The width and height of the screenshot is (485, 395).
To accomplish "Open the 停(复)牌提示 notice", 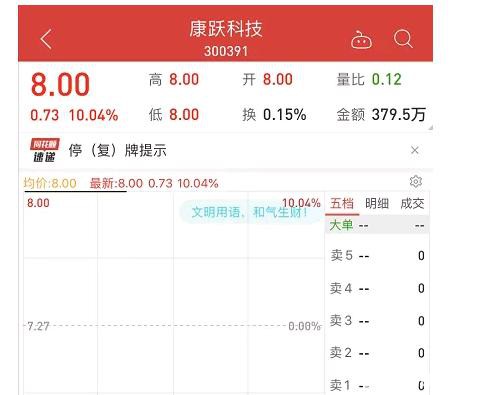I will tap(117, 151).
